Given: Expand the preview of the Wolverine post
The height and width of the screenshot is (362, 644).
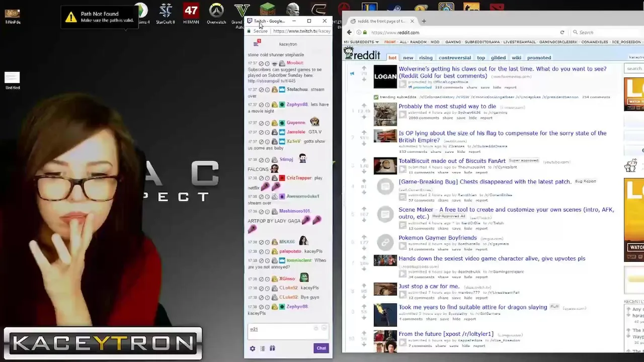Looking at the screenshot, I should click(403, 84).
